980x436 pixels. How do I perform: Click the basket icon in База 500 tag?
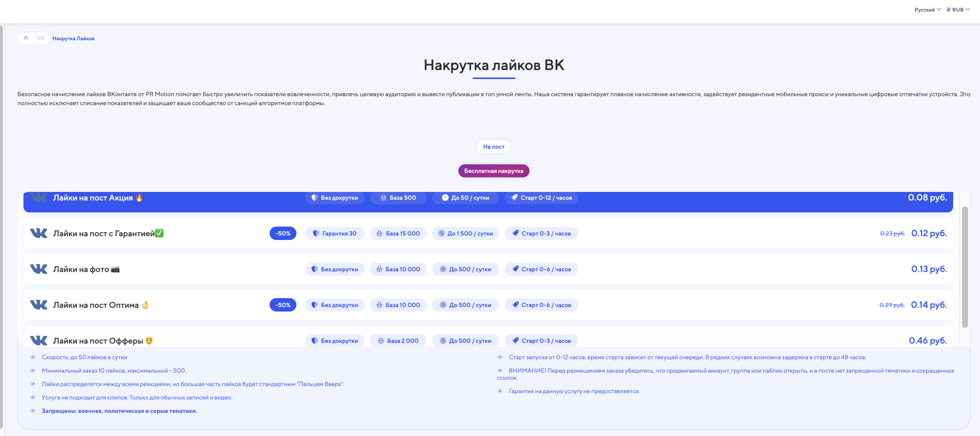[x=384, y=197]
